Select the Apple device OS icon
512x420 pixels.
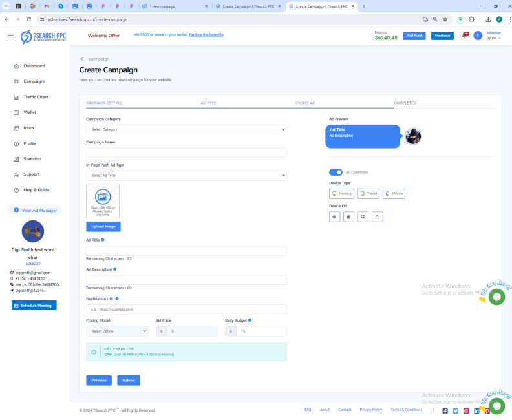point(348,217)
